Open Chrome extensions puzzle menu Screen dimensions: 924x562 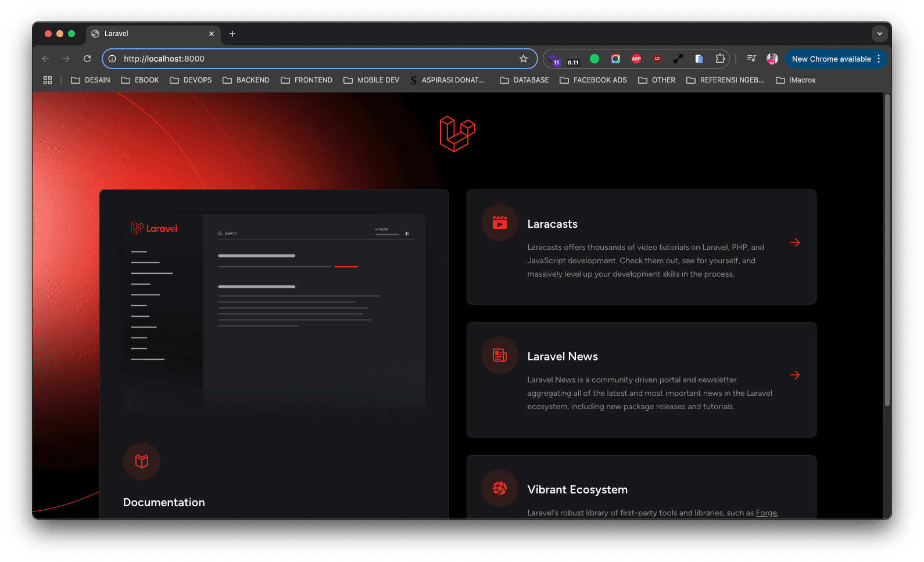point(720,59)
